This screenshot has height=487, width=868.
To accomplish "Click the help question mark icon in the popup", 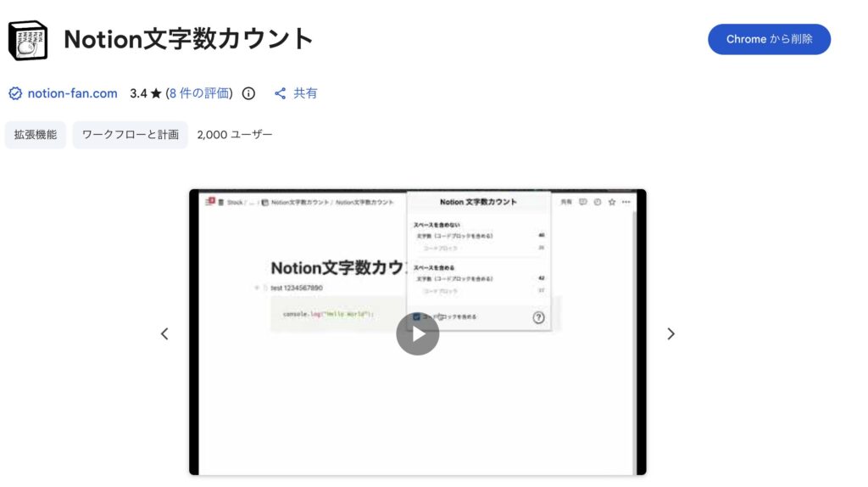I will click(538, 317).
